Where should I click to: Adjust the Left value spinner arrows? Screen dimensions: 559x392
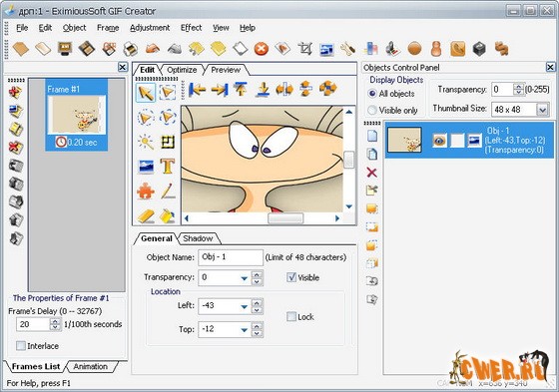tap(257, 306)
